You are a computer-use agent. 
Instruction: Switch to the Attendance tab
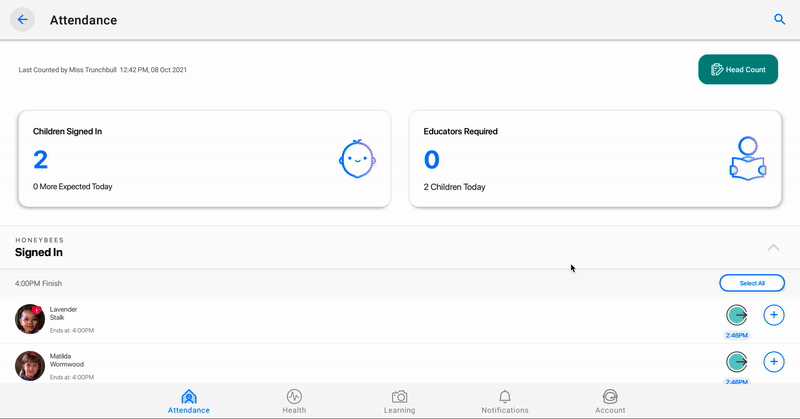pyautogui.click(x=189, y=402)
